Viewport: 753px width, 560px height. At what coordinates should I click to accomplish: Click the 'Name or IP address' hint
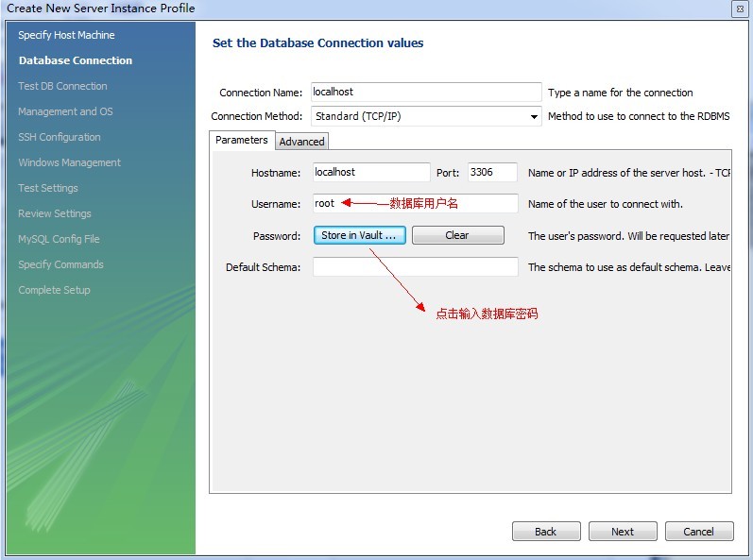(x=629, y=173)
